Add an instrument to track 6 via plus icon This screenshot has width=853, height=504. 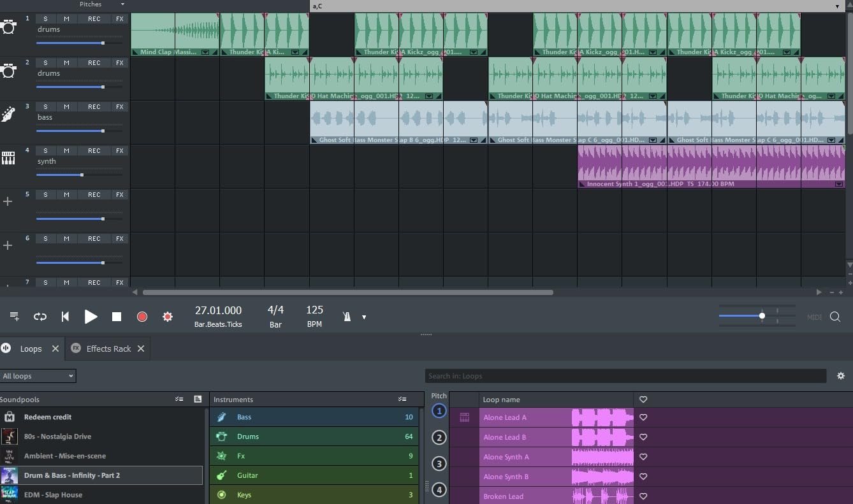coord(8,245)
